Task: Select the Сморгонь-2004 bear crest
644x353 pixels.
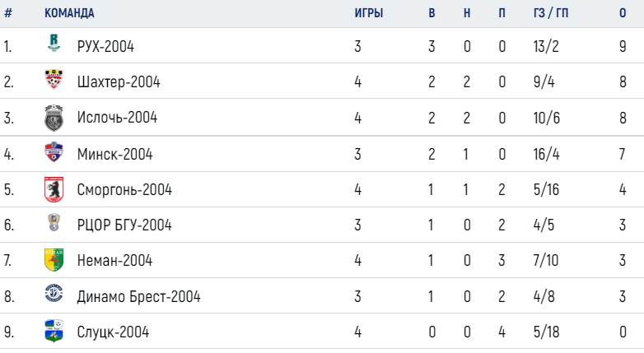Action: (x=54, y=189)
